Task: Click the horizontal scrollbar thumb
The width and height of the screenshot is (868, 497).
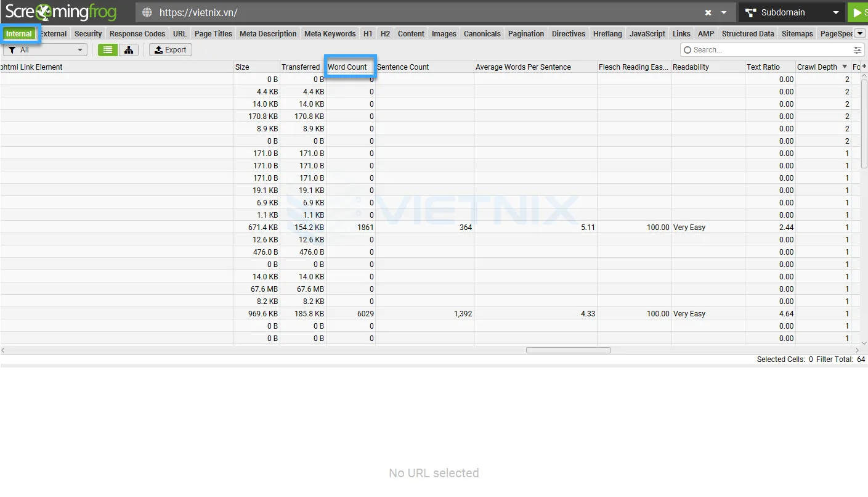Action: click(x=568, y=350)
